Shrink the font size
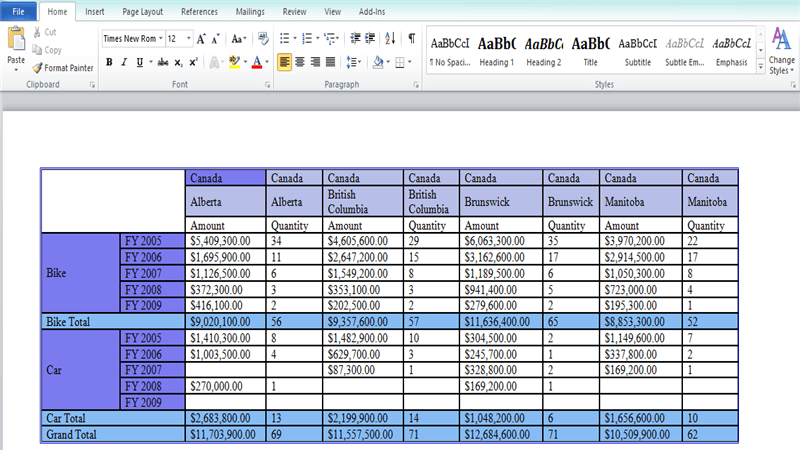Image resolution: width=800 pixels, height=450 pixels. pos(215,39)
